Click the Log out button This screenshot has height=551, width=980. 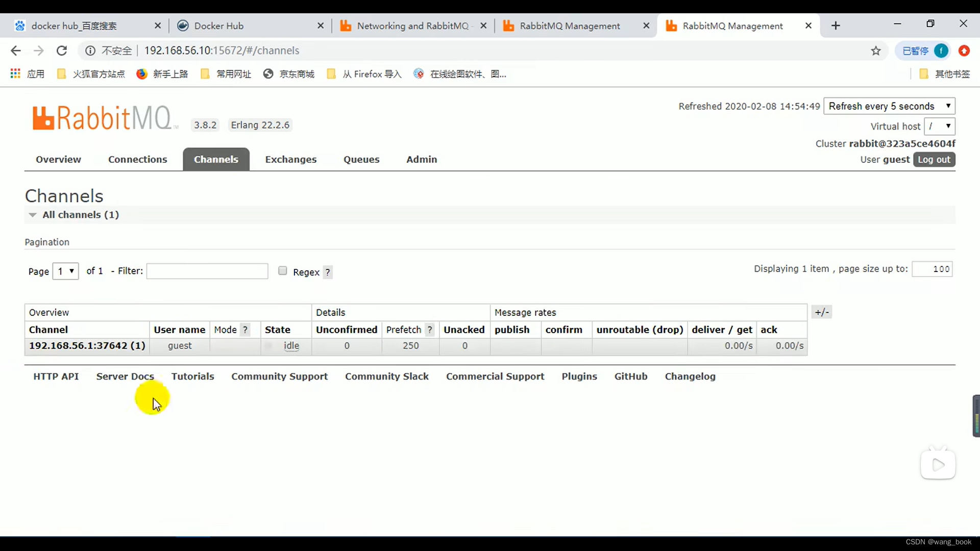(x=934, y=159)
